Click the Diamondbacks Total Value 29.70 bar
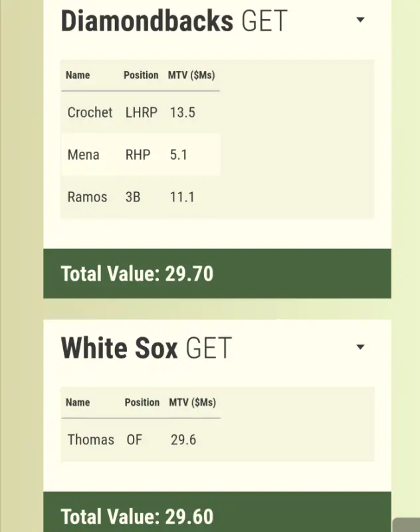Image resolution: width=420 pixels, height=532 pixels. pos(217,273)
